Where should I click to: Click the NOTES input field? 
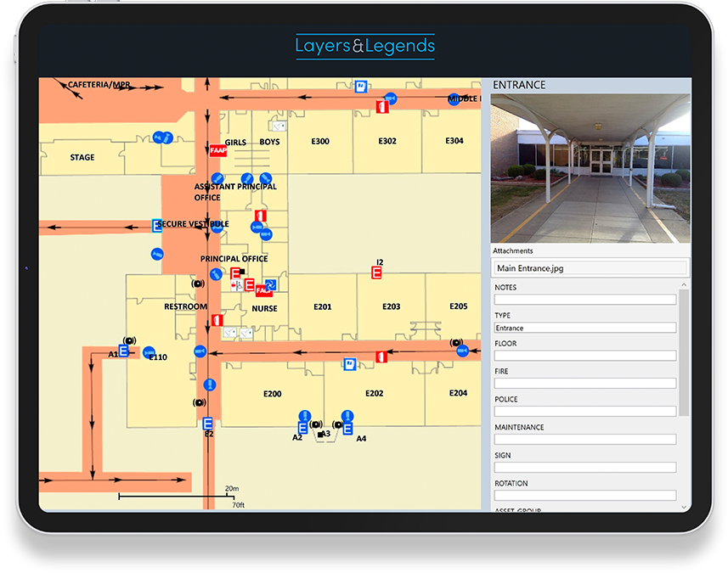click(585, 300)
